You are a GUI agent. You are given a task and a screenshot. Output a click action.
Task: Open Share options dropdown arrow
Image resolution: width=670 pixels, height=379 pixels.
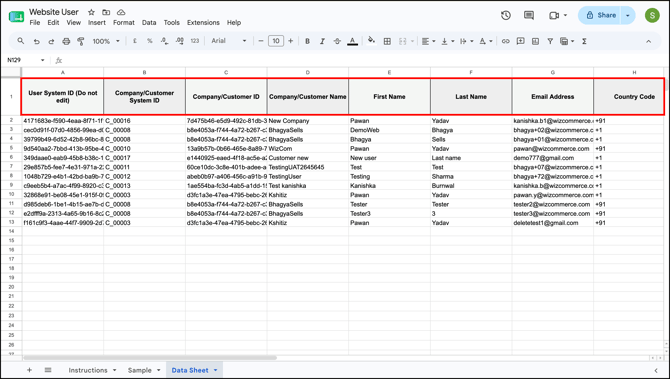628,15
